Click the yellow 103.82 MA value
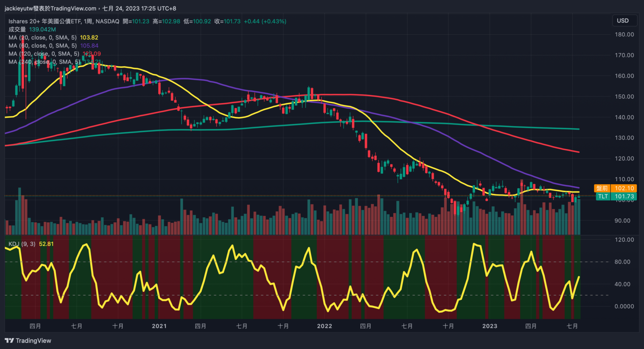Image resolution: width=644 pixels, height=349 pixels. [x=89, y=37]
